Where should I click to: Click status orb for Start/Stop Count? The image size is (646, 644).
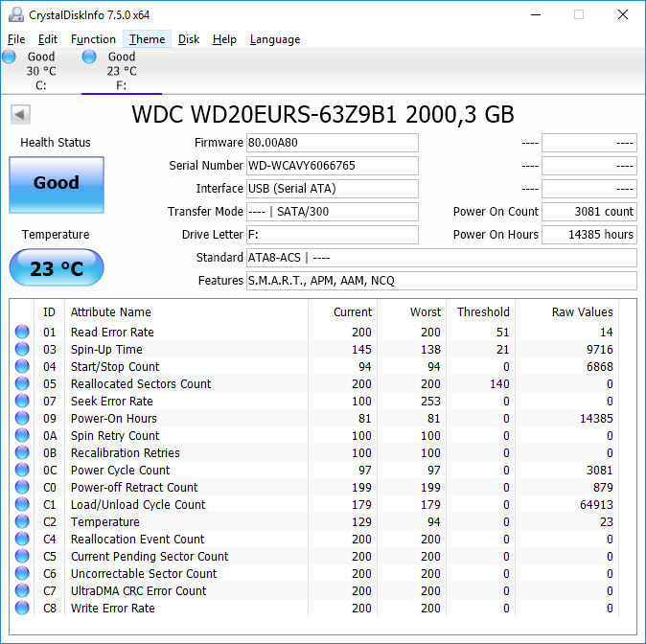coord(22,366)
